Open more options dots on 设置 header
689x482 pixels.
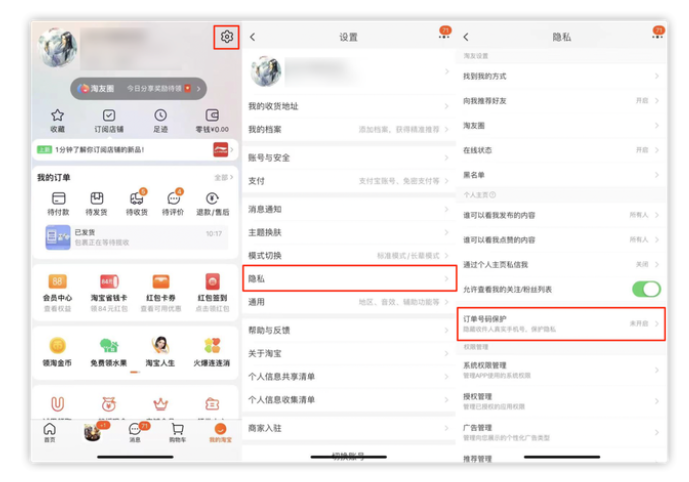(444, 37)
